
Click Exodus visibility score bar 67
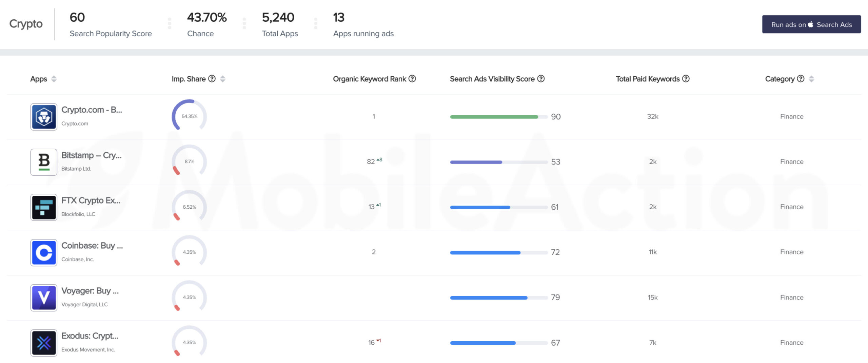point(499,343)
